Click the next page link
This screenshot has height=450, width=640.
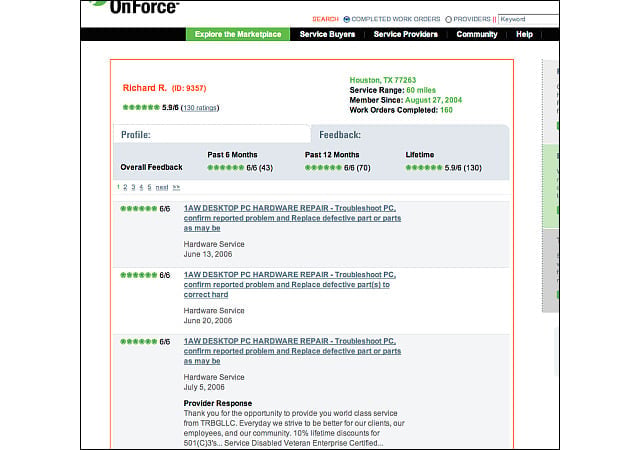point(162,187)
